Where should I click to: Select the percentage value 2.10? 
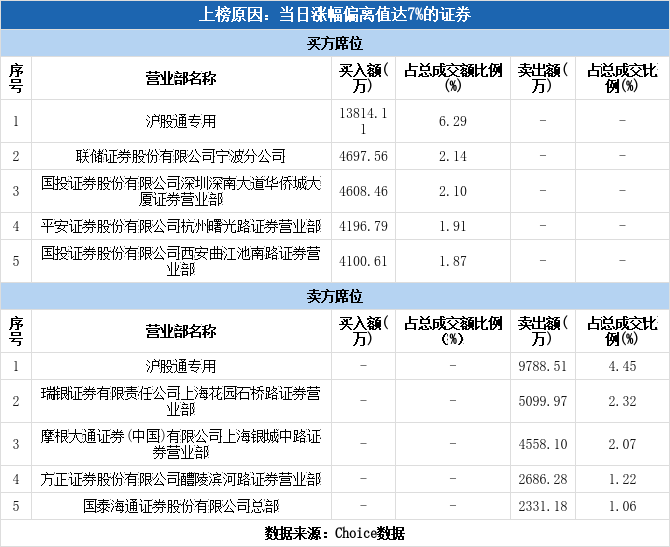click(453, 191)
